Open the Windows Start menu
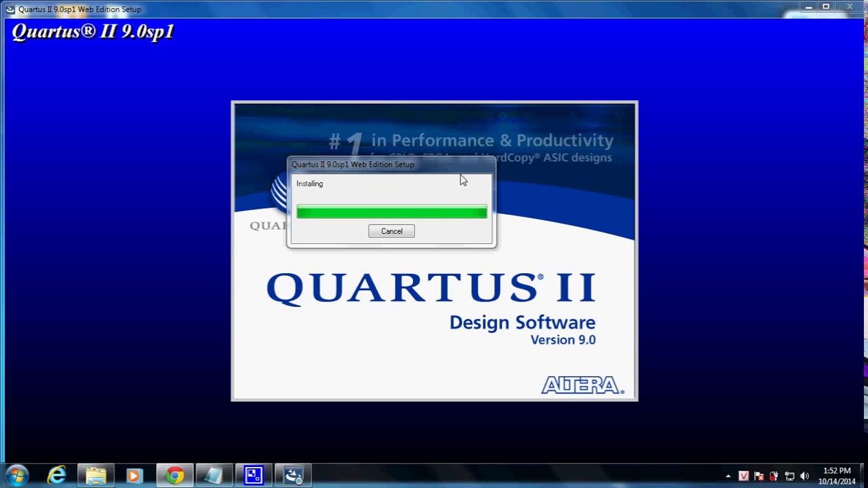Screen dimensions: 868x488 point(17,475)
